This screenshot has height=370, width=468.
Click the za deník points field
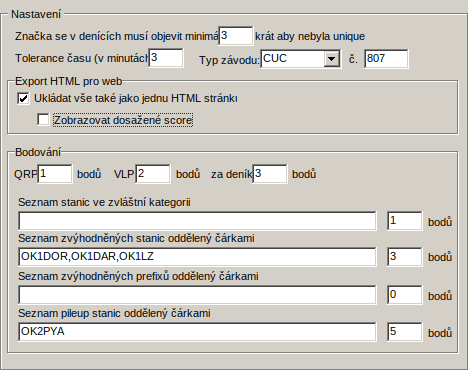click(x=270, y=174)
